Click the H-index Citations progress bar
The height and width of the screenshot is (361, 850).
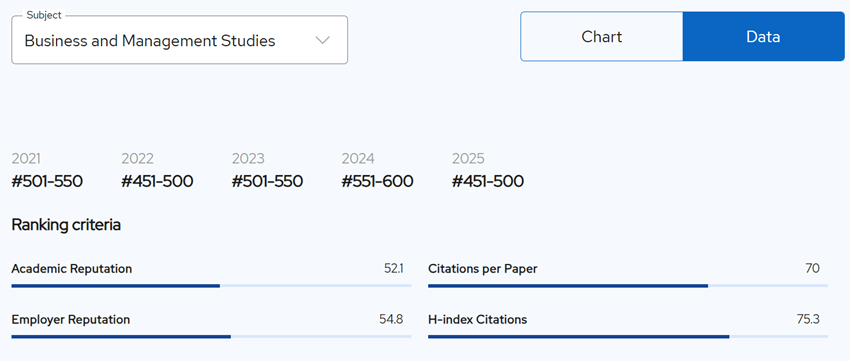[x=628, y=337]
